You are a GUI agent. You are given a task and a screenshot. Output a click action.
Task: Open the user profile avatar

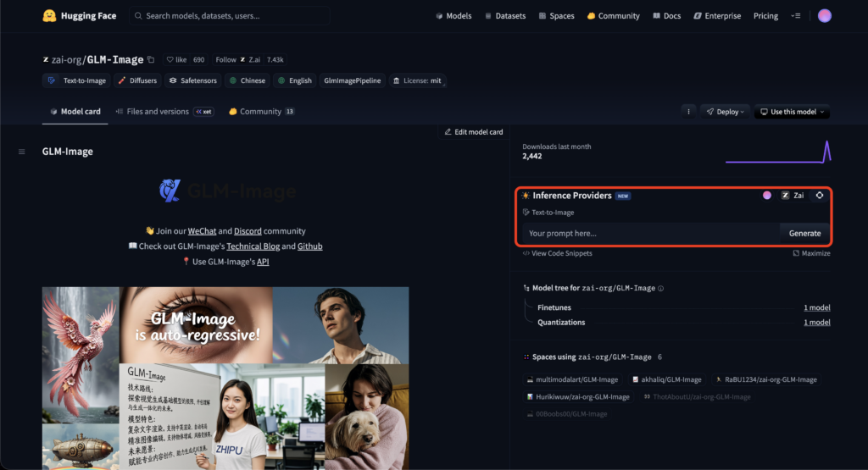coord(824,15)
